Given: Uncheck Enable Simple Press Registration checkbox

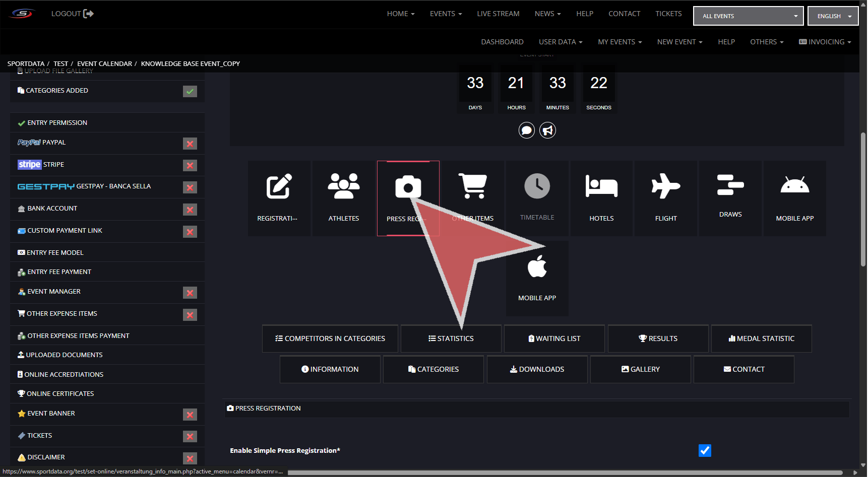Looking at the screenshot, I should [705, 450].
